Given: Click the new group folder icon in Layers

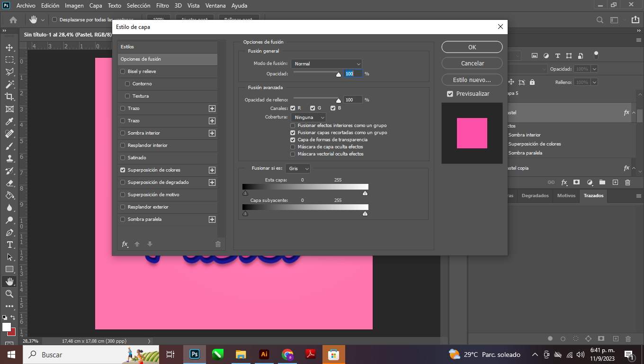Looking at the screenshot, I should click(x=602, y=182).
